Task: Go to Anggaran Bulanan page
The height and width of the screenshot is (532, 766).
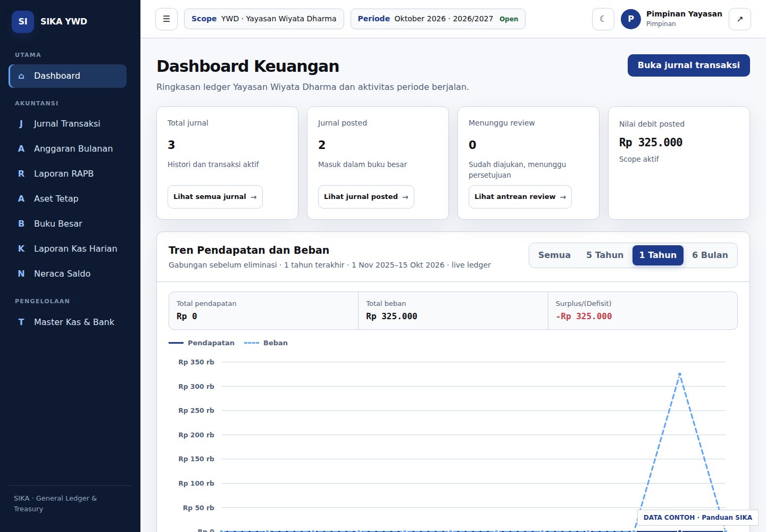Action: [68, 149]
